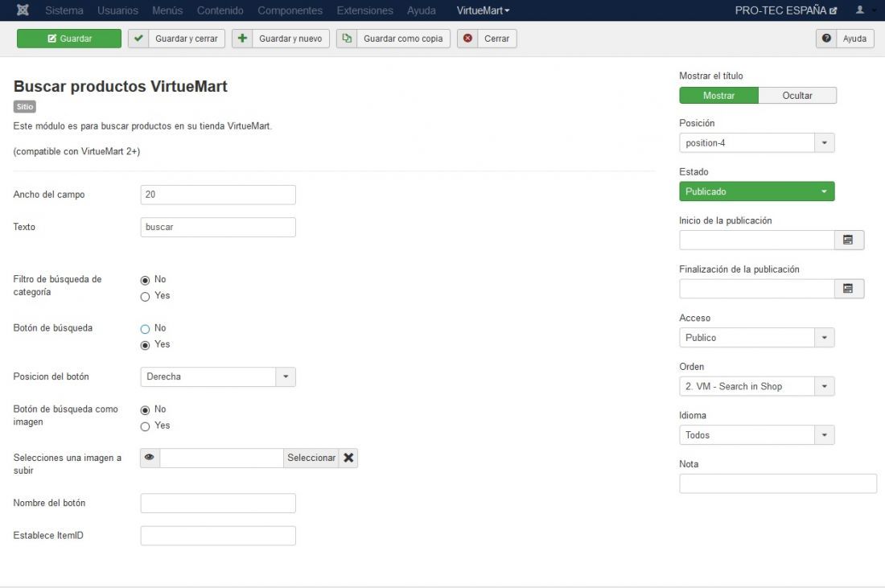Click the question mark Ayuda icon

click(x=826, y=39)
